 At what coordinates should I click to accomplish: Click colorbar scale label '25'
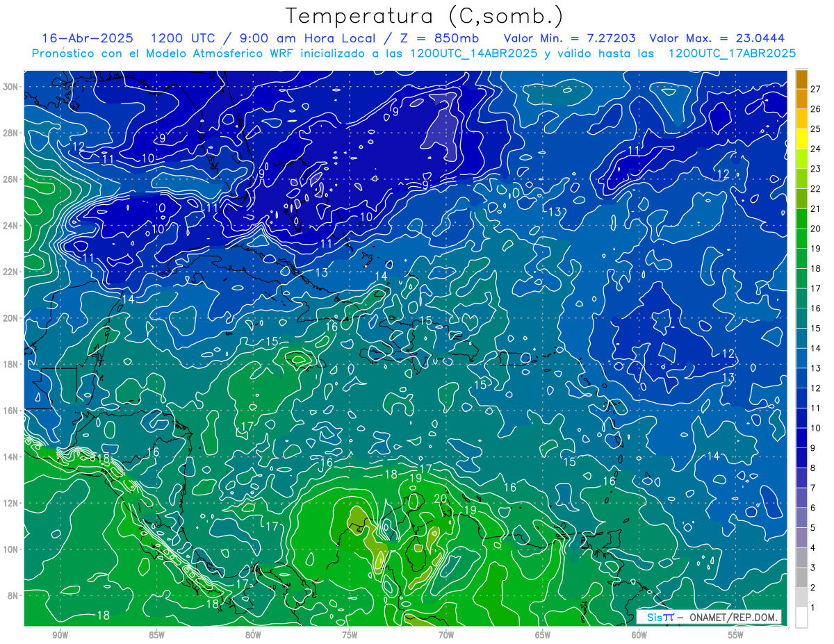(x=816, y=129)
